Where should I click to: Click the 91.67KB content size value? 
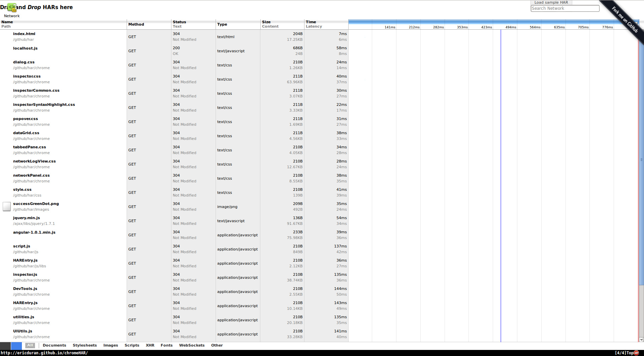pos(295,224)
